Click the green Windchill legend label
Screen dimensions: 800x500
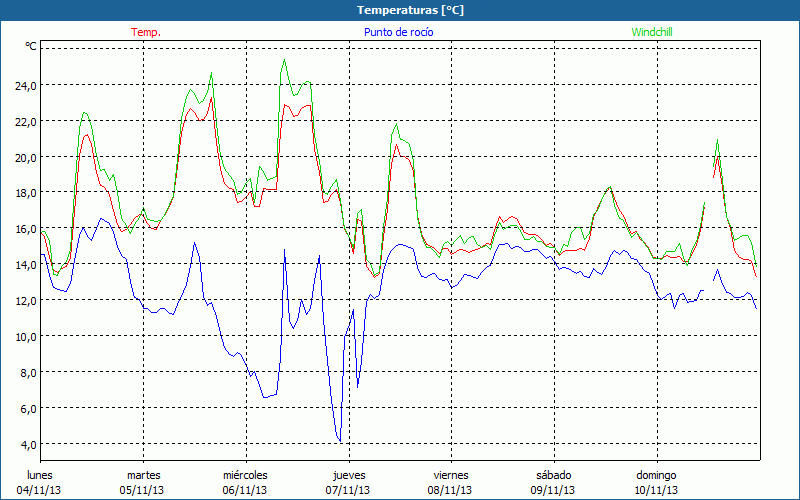[x=653, y=32]
